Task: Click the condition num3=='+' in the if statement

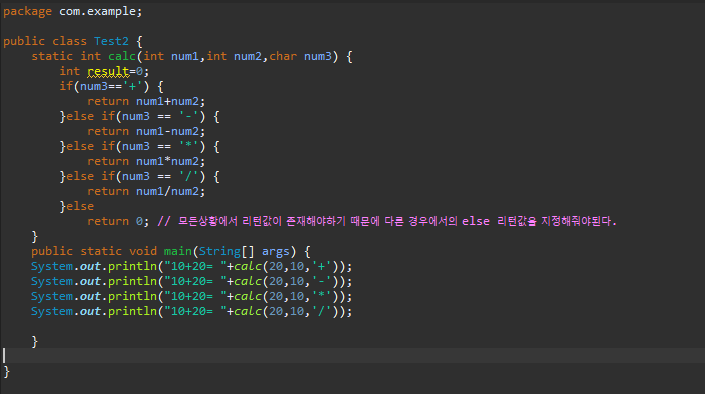Action: pyautogui.click(x=111, y=86)
